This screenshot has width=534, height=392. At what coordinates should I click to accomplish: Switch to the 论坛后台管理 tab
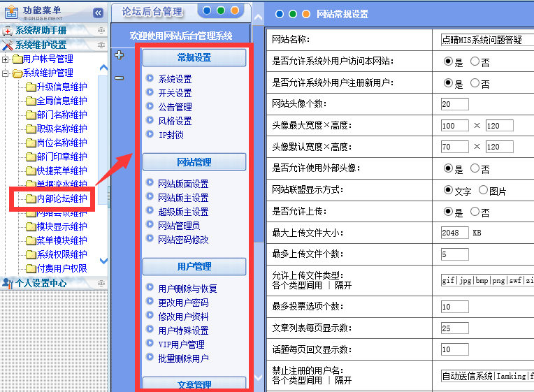(152, 12)
